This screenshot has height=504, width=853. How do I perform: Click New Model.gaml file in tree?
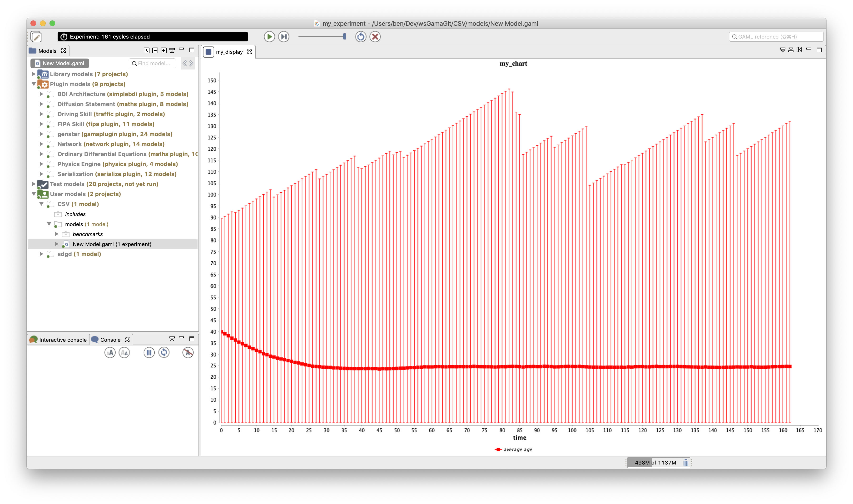112,244
